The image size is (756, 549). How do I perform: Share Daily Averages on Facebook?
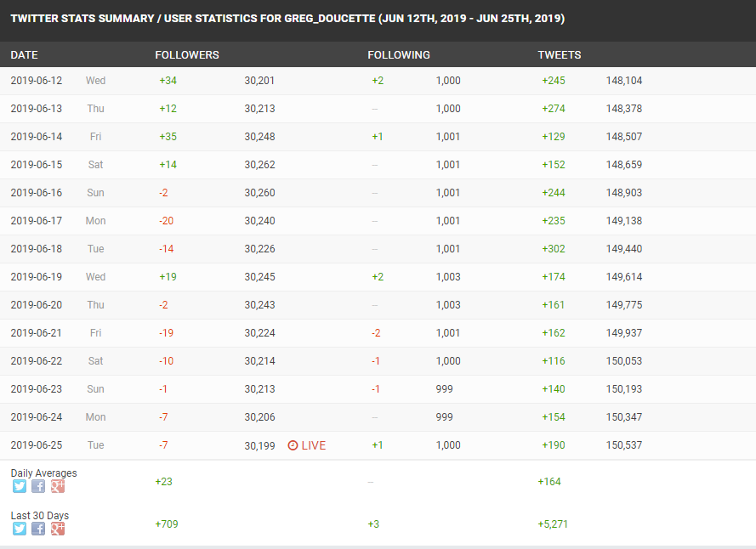point(38,486)
